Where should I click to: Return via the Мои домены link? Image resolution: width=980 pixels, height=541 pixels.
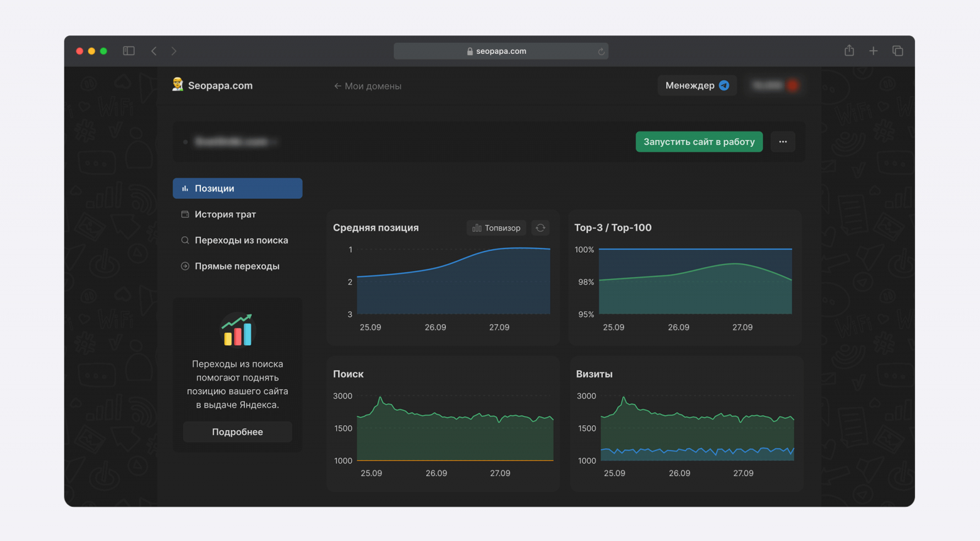click(367, 86)
